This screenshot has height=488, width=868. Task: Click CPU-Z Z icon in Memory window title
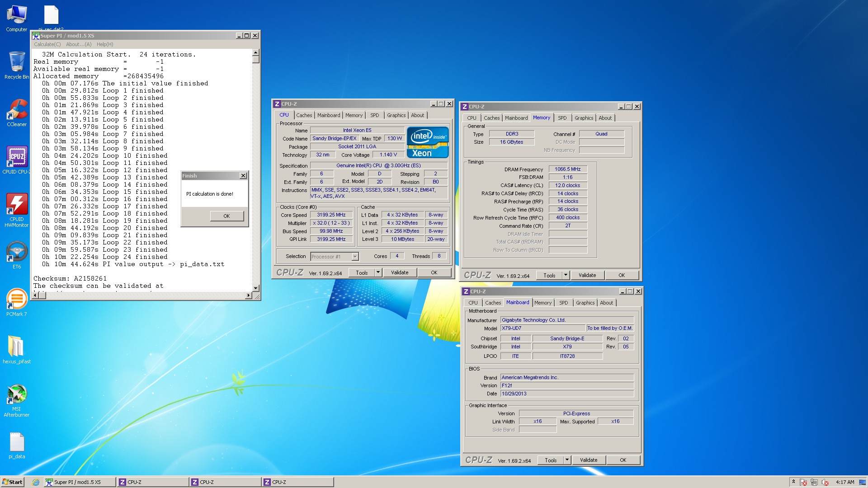tap(464, 107)
